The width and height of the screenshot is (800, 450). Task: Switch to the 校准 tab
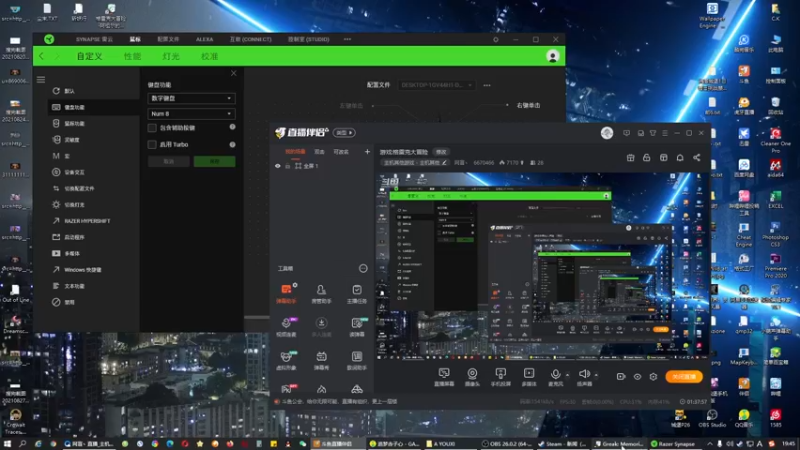[x=209, y=56]
